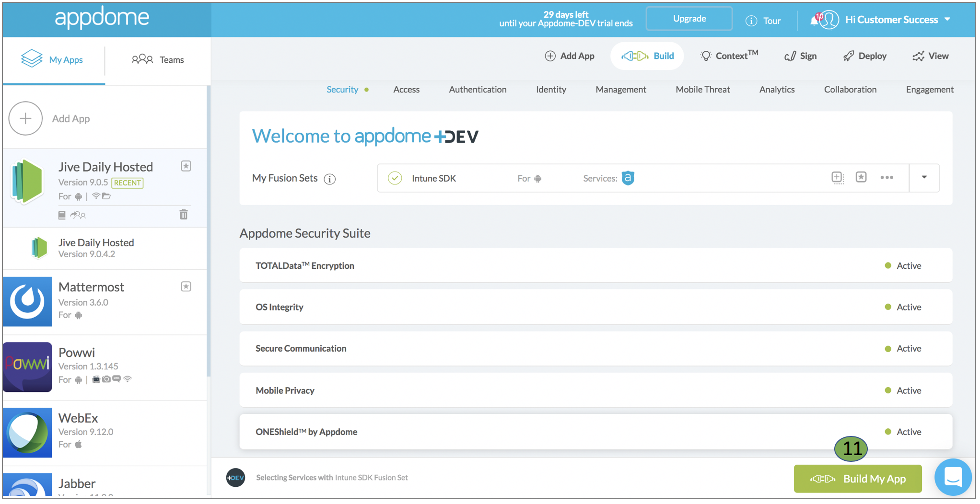980x504 pixels.
Task: Click Add App in top workflow bar
Action: point(570,56)
